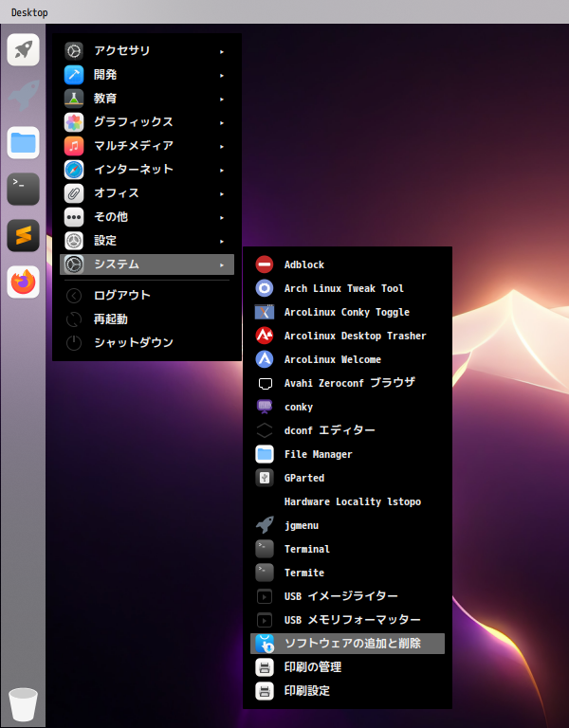
Task: Open the Terminal menu entry
Action: pyautogui.click(x=347, y=549)
